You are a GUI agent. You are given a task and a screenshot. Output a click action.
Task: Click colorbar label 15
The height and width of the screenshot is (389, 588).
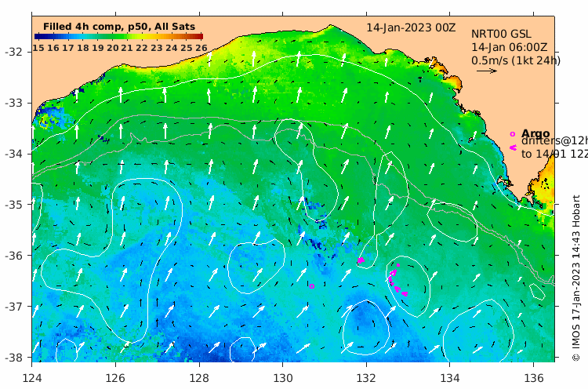38,48
